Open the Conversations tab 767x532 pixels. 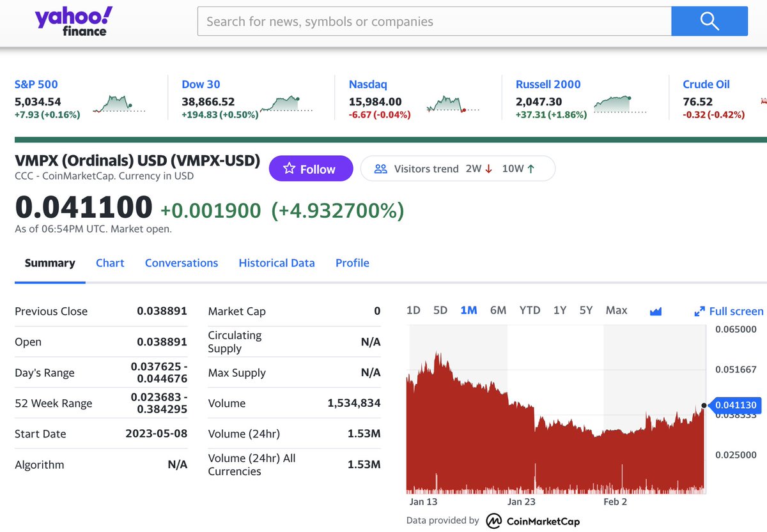(182, 263)
